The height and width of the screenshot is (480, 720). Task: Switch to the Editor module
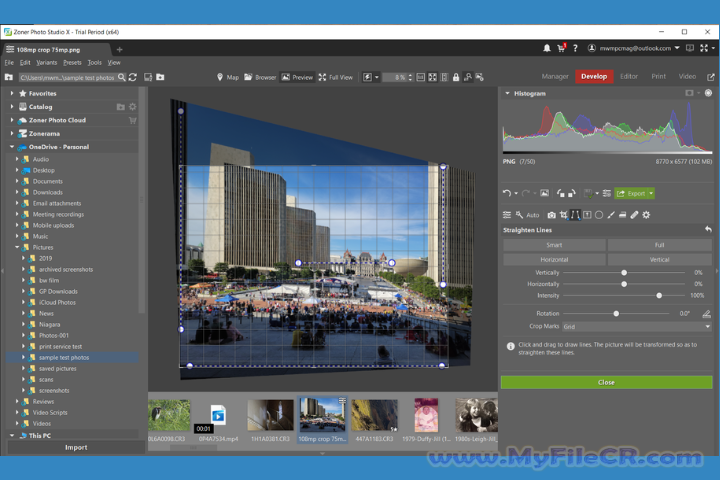[629, 76]
